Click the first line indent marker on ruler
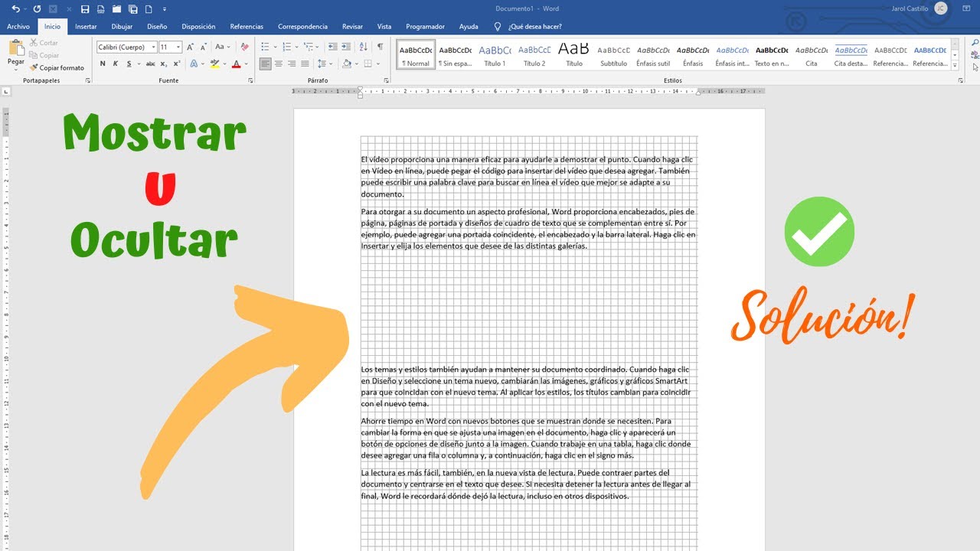The width and height of the screenshot is (980, 551). pyautogui.click(x=361, y=88)
